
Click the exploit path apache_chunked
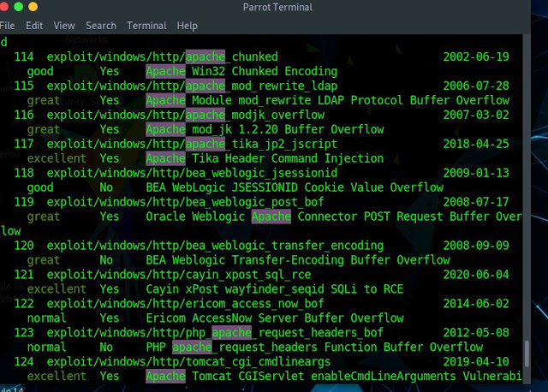click(x=162, y=56)
